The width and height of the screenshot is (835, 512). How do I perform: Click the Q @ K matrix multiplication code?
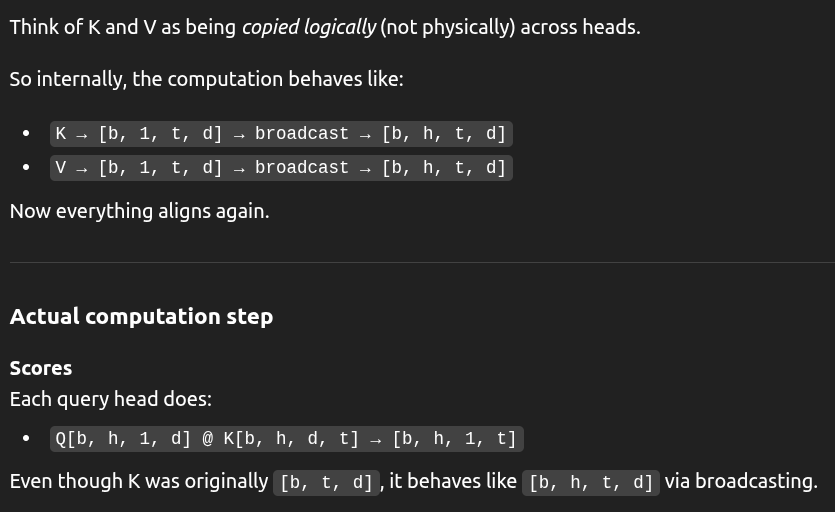286,439
